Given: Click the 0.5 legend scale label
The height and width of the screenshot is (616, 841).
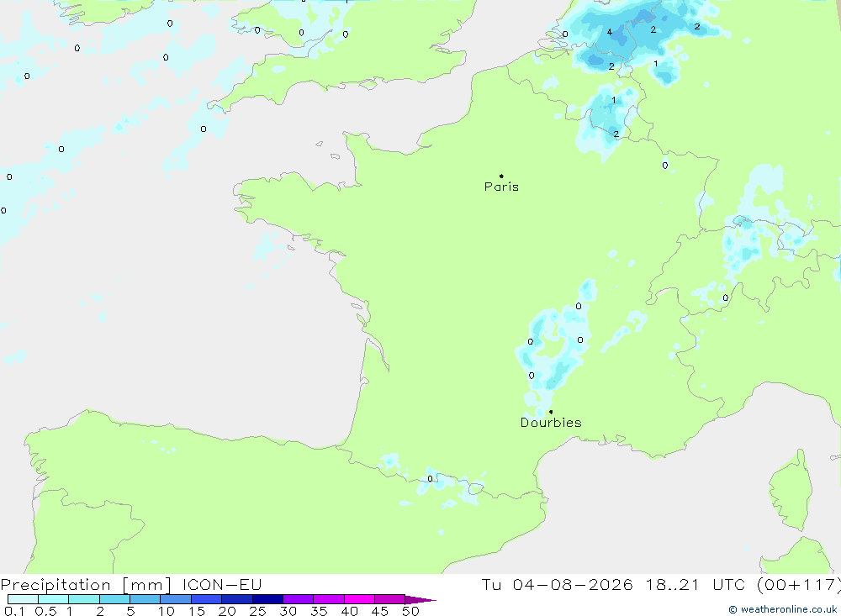Looking at the screenshot, I should click(x=45, y=611).
